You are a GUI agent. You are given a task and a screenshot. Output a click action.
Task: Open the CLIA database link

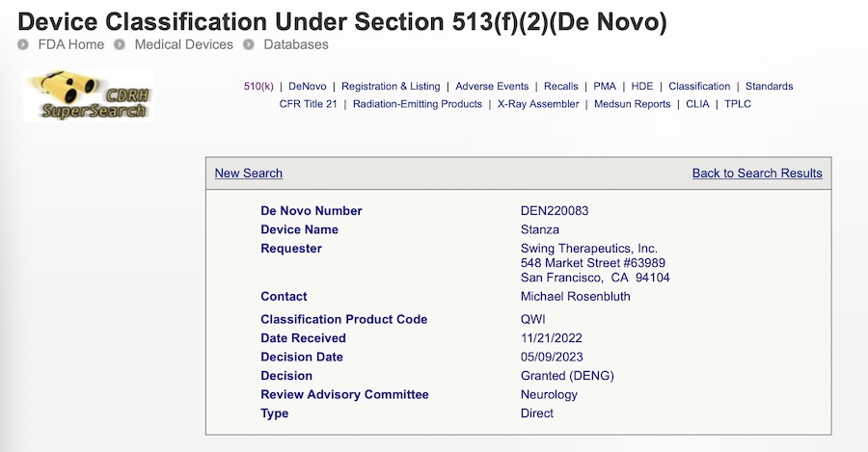pyautogui.click(x=698, y=104)
